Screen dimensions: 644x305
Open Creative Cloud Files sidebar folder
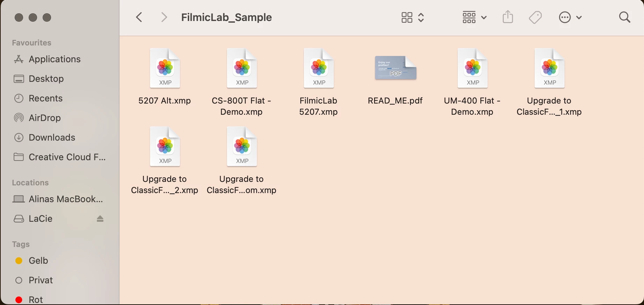point(59,157)
